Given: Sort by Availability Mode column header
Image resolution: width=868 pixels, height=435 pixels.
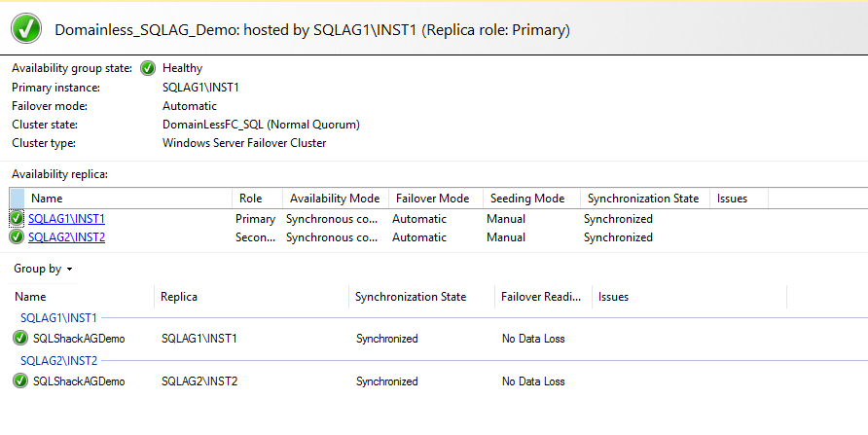Looking at the screenshot, I should pyautogui.click(x=335, y=199).
